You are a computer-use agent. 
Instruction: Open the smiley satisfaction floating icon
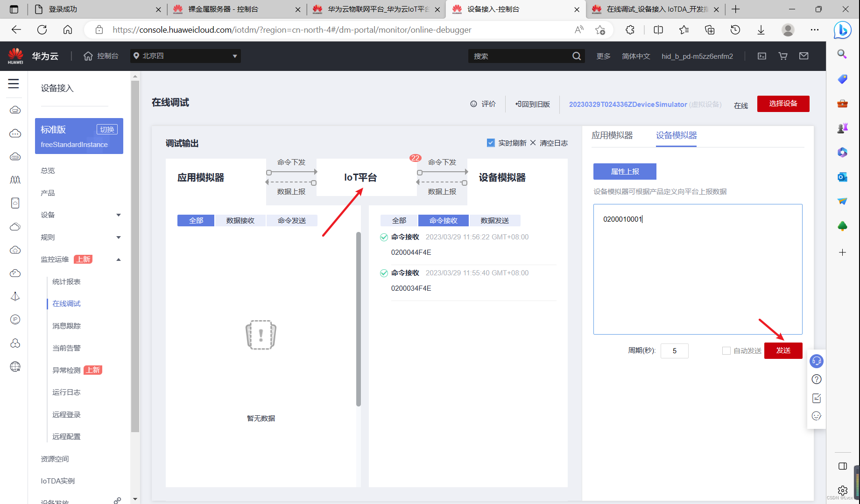coord(817,416)
